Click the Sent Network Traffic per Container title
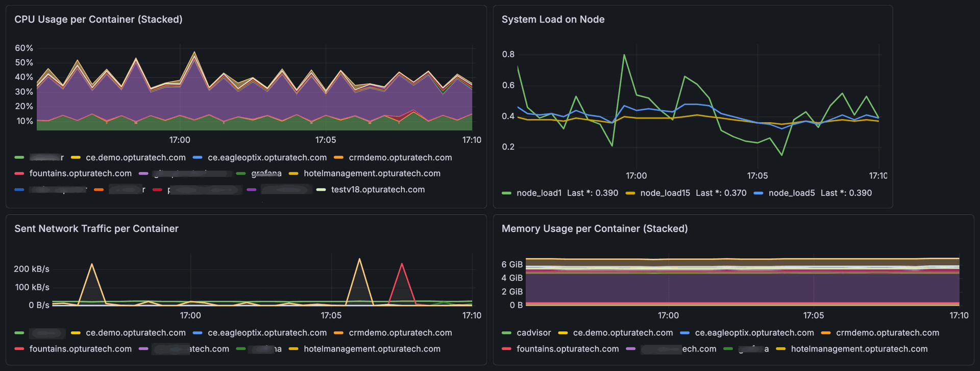 tap(96, 229)
